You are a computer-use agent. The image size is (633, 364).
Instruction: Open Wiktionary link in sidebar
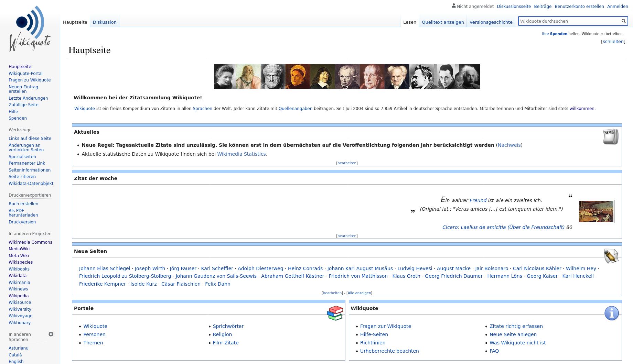(20, 322)
